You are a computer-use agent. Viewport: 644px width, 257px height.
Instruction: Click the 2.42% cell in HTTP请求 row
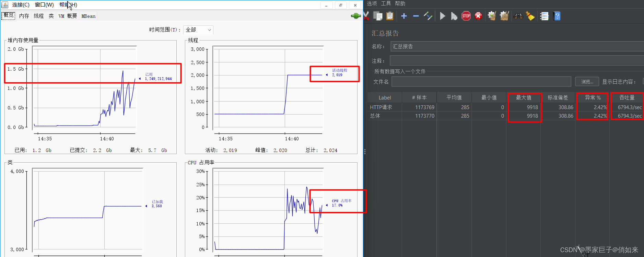[x=593, y=107]
